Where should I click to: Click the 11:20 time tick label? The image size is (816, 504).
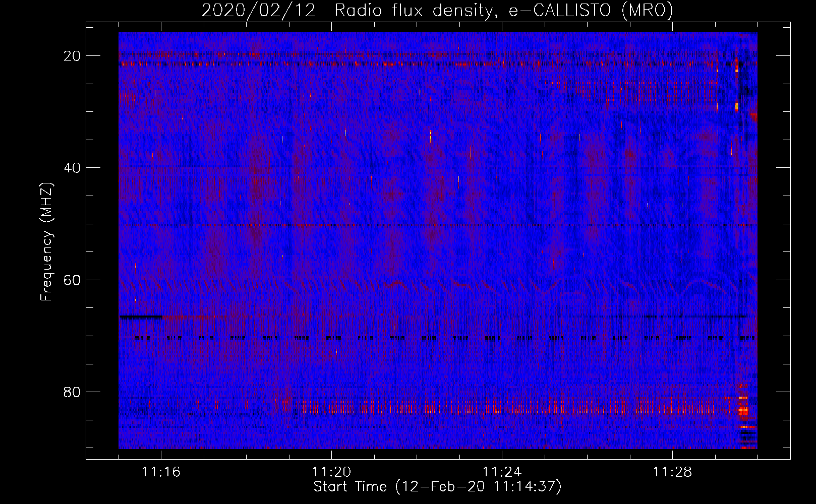331,472
